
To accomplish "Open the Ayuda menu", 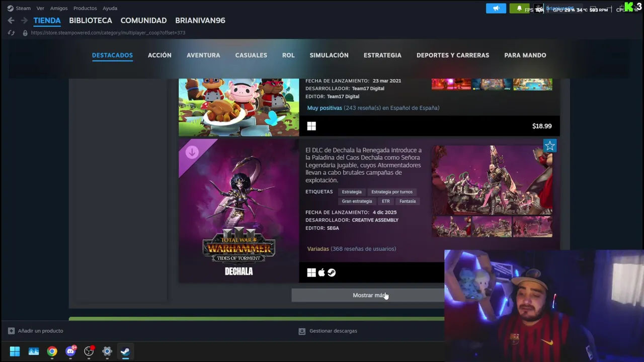I will point(110,8).
